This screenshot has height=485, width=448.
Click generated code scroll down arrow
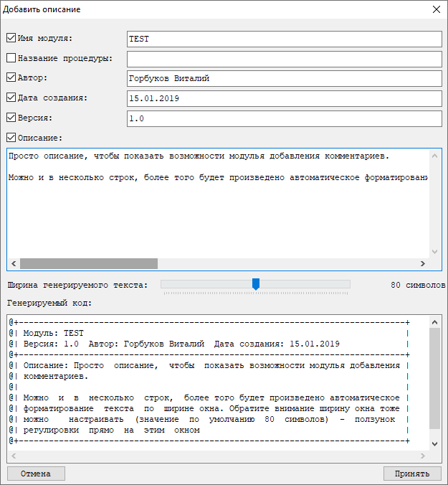(x=434, y=444)
